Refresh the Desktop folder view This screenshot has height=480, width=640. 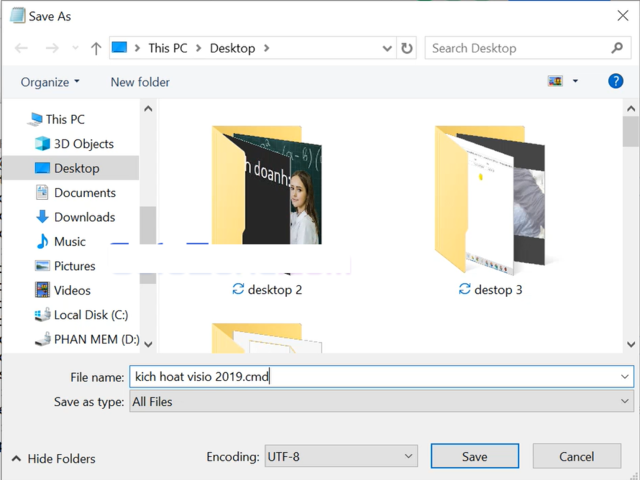pyautogui.click(x=407, y=48)
